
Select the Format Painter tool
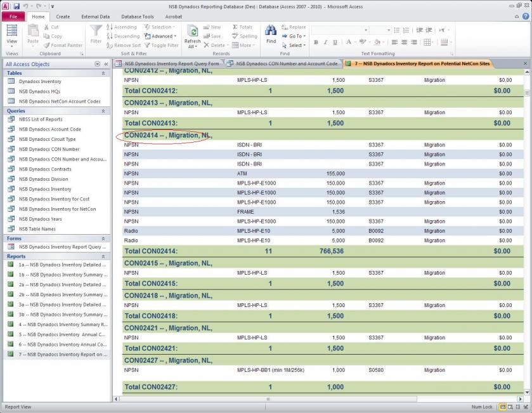click(63, 45)
